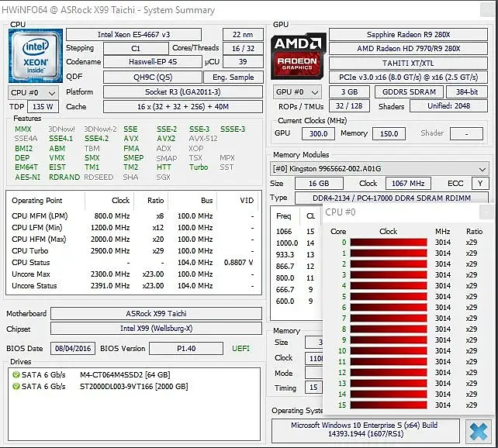498x448 pixels.
Task: Click the CPU HFM (Max) row
Action: coord(133,240)
